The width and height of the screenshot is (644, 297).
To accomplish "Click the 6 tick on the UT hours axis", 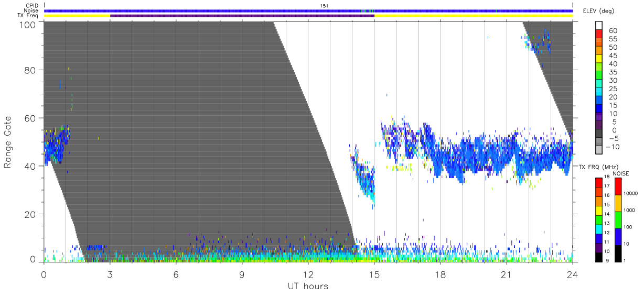I will tap(176, 274).
